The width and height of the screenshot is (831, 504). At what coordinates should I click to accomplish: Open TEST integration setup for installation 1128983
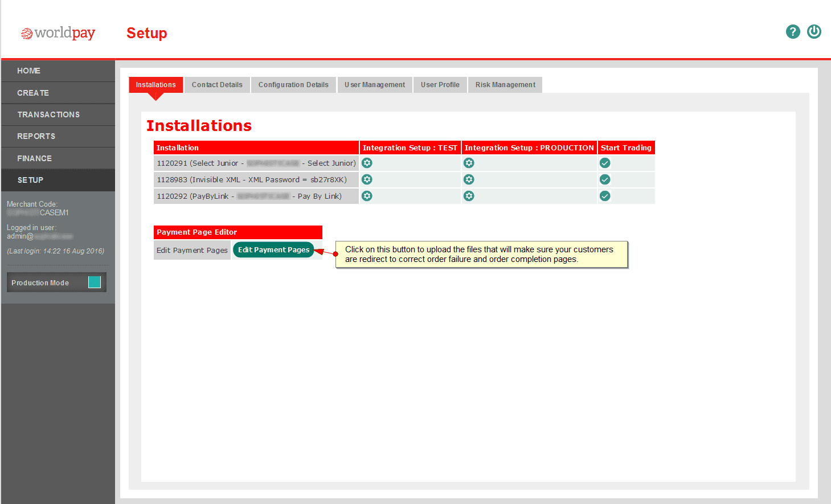click(367, 179)
